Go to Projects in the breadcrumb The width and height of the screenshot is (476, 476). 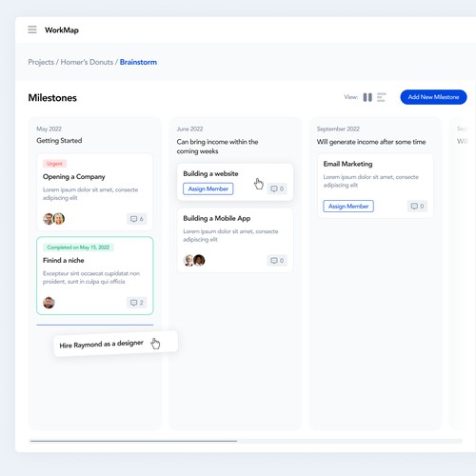[x=41, y=62]
